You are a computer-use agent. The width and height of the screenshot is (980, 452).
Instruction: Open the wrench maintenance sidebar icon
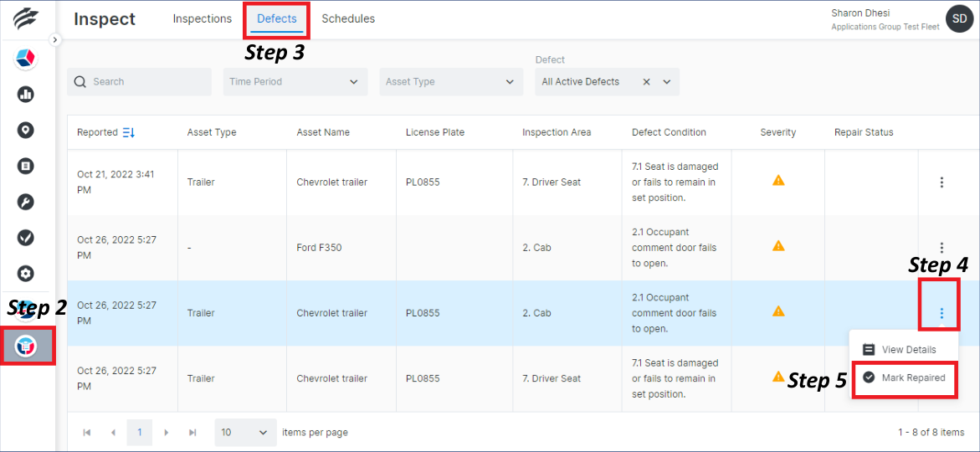pyautogui.click(x=26, y=202)
